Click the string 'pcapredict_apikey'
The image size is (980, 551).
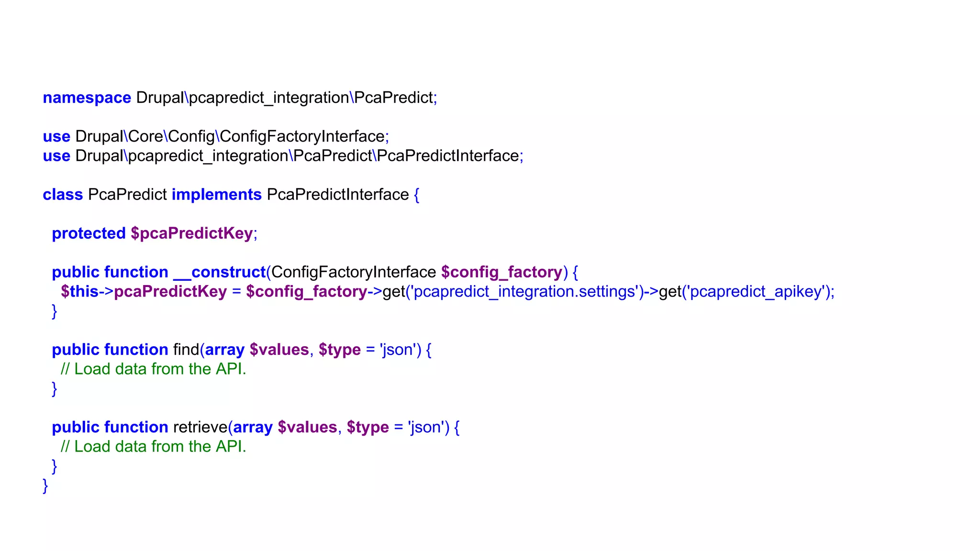coord(755,292)
